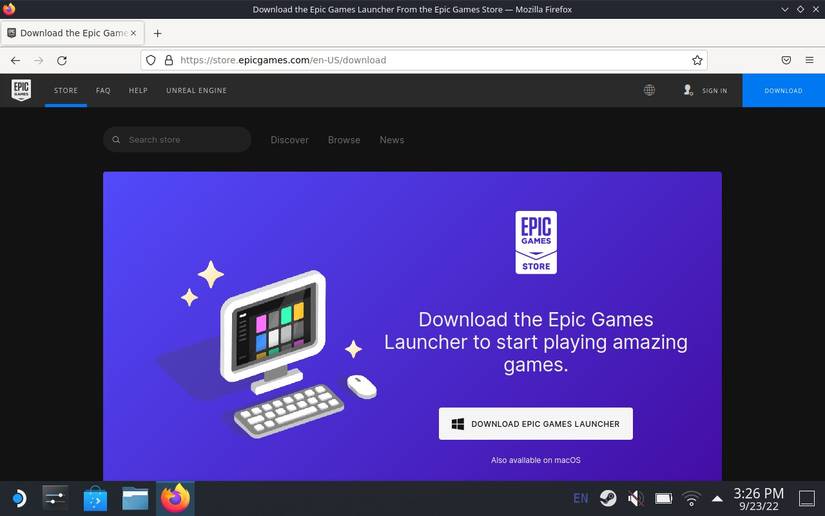Image resolution: width=825 pixels, height=516 pixels.
Task: Click the search magnifier icon
Action: 116,140
